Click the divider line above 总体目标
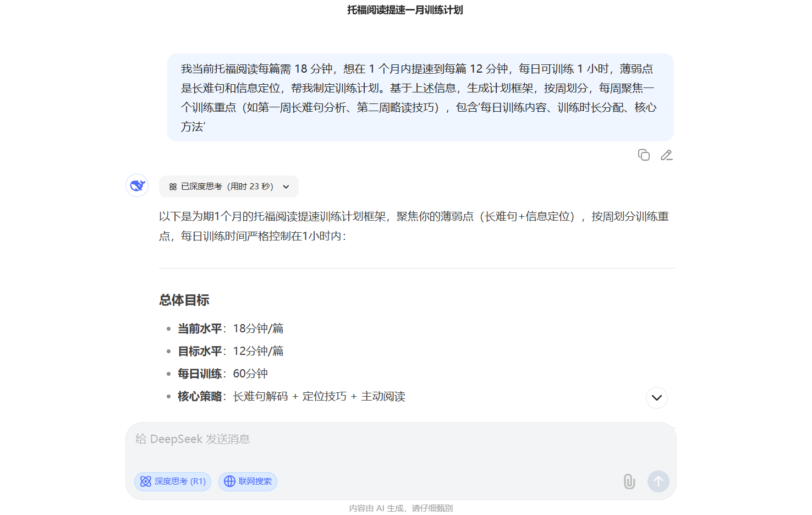 (417, 269)
